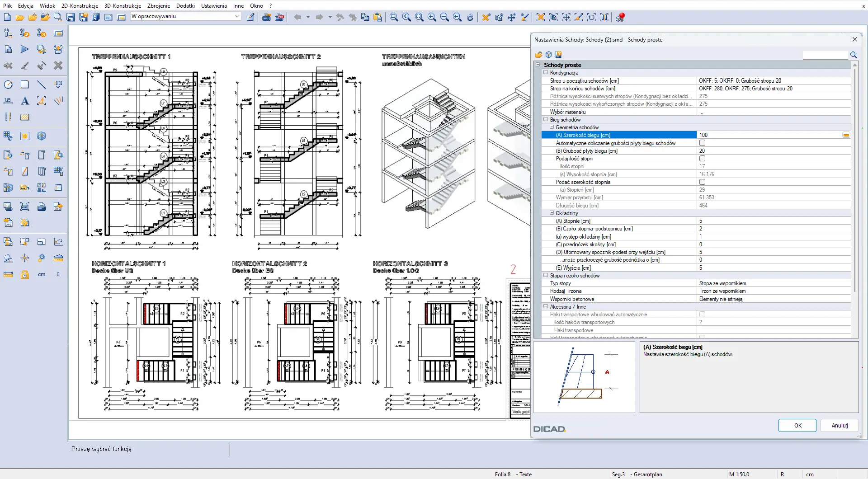The height and width of the screenshot is (479, 868).
Task: Select the circle drawing tool
Action: pos(8,85)
